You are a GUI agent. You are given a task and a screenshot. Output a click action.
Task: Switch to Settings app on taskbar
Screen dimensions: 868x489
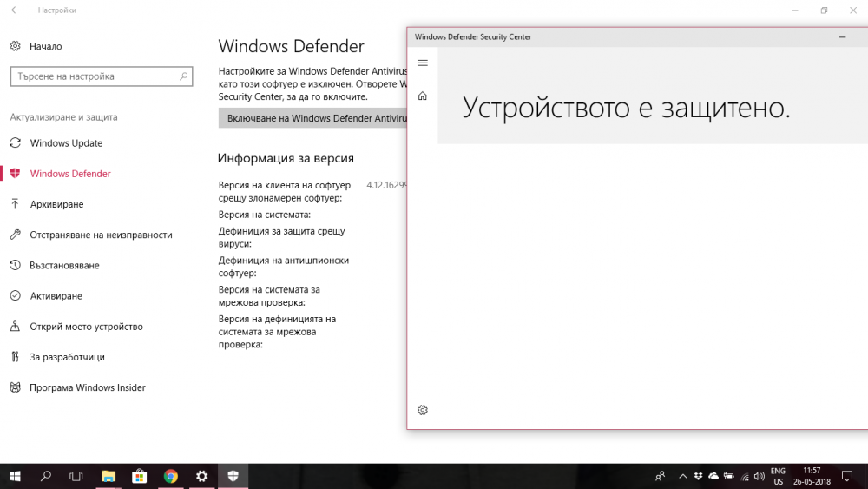click(202, 476)
